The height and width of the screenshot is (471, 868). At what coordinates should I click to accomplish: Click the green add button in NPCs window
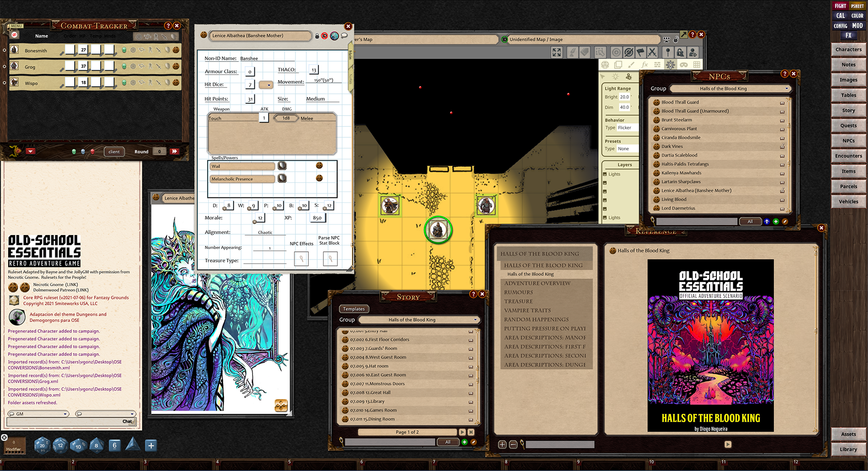pyautogui.click(x=776, y=221)
